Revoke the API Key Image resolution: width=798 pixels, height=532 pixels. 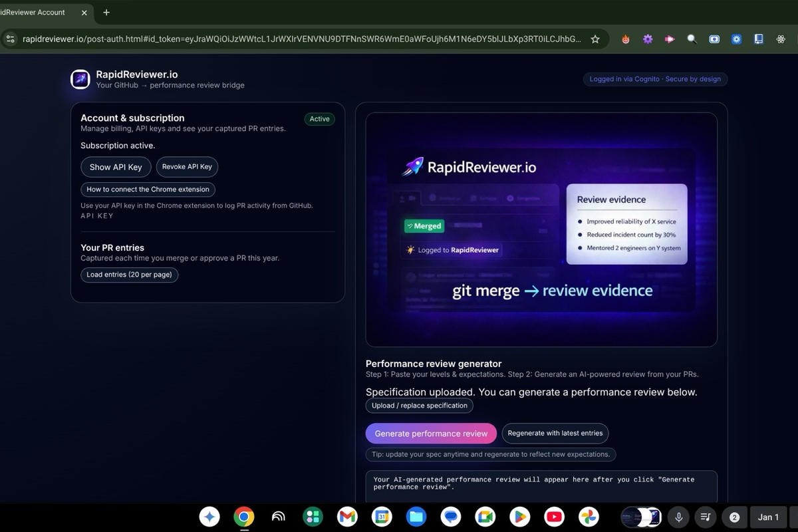[x=187, y=167]
